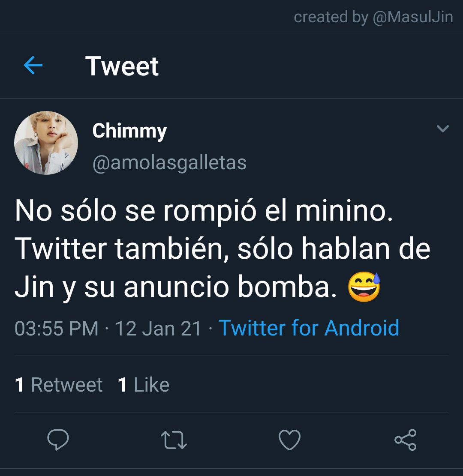Select the tweet line 'No sólo se rompió el minino'
463x476 pixels.
click(x=204, y=211)
